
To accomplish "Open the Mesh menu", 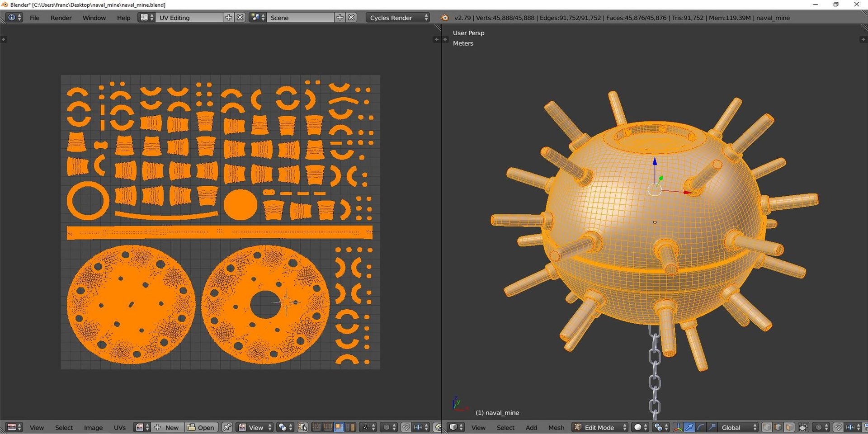I will pos(556,428).
